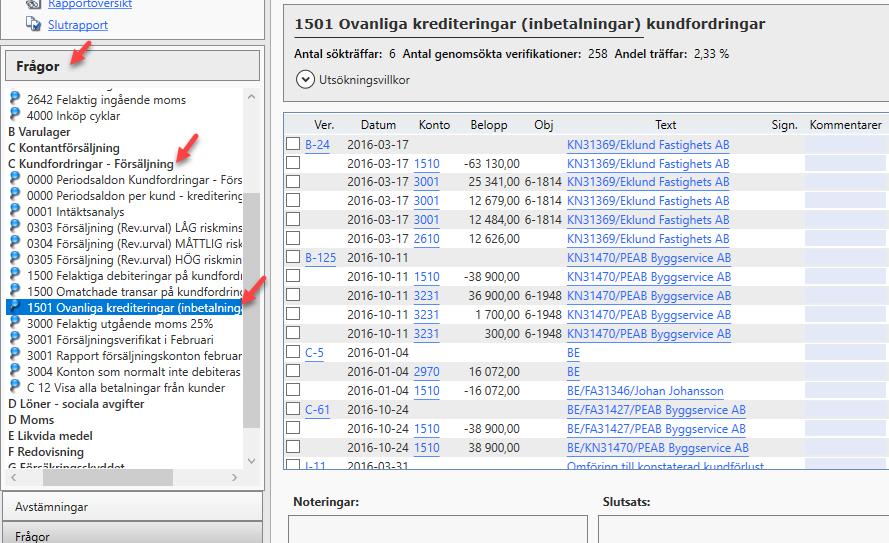Tick the checkbox on the -63 130,00 row
Image resolution: width=889 pixels, height=543 pixels.
point(293,163)
